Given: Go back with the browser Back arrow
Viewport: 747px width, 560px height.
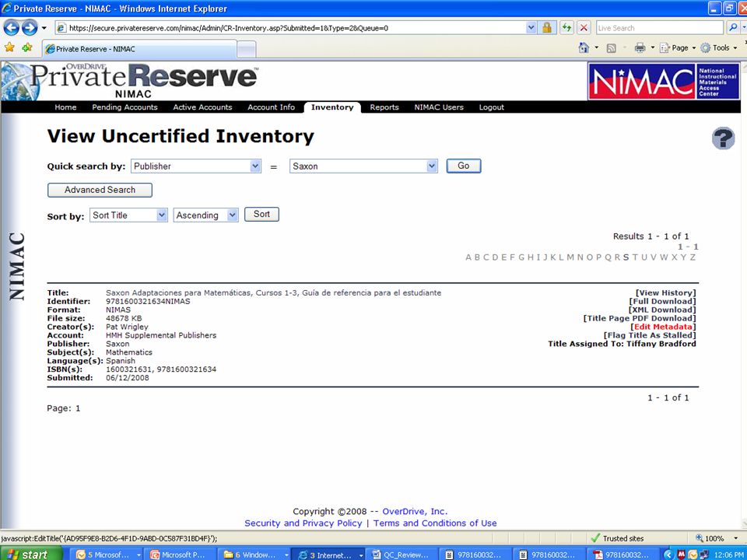Looking at the screenshot, I should coord(11,28).
